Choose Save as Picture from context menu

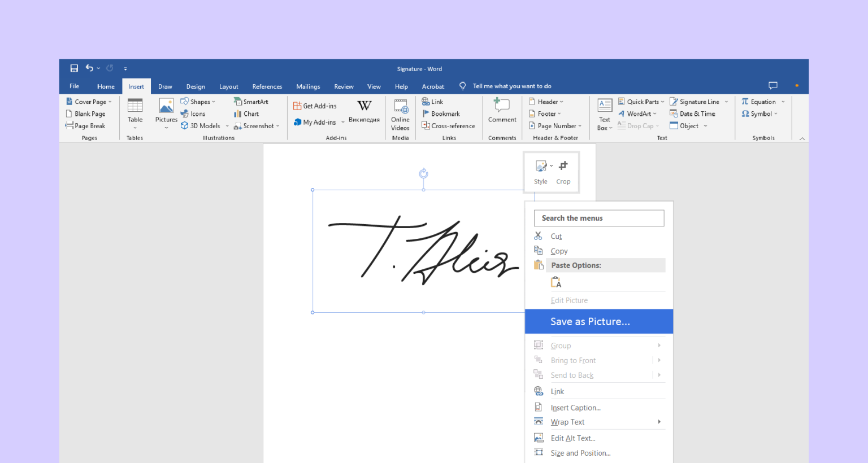point(590,321)
